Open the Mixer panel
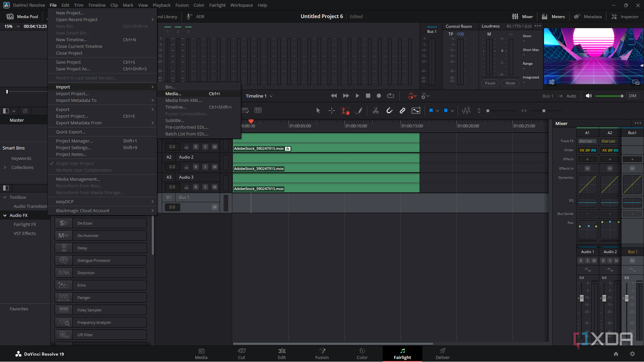The width and height of the screenshot is (644, 362). 523,16
